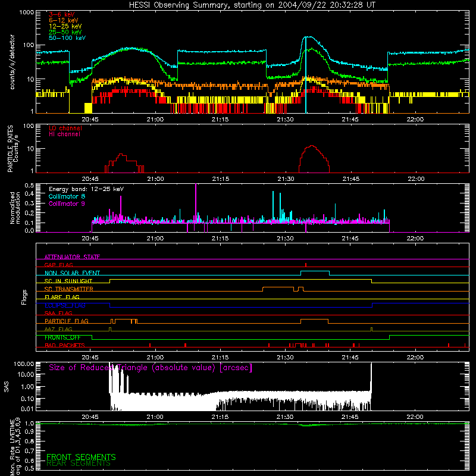Click the LO channel legend label
476x476 pixels.
click(65, 128)
